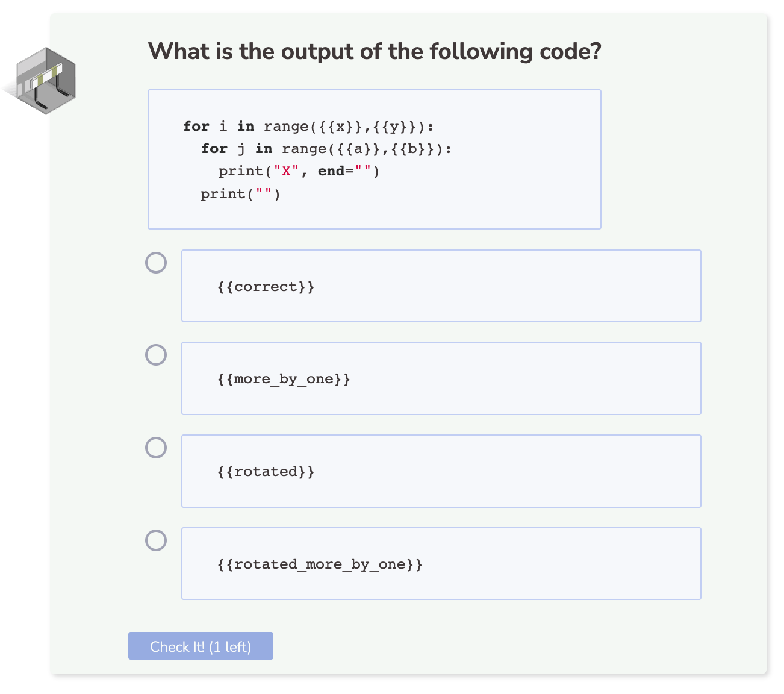Choose the {{more_by_one}} radio option
The width and height of the screenshot is (784, 694).
pyautogui.click(x=156, y=355)
